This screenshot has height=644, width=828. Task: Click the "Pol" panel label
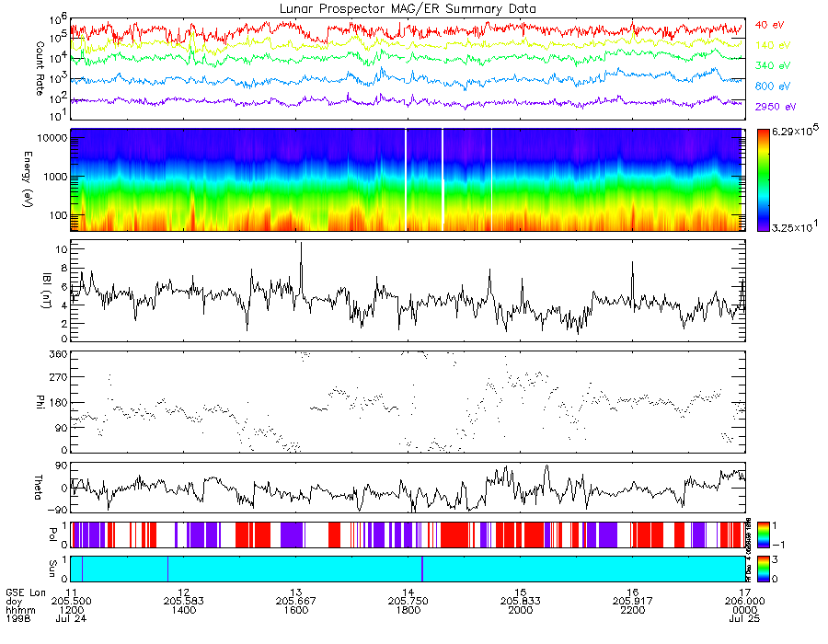[x=52, y=535]
